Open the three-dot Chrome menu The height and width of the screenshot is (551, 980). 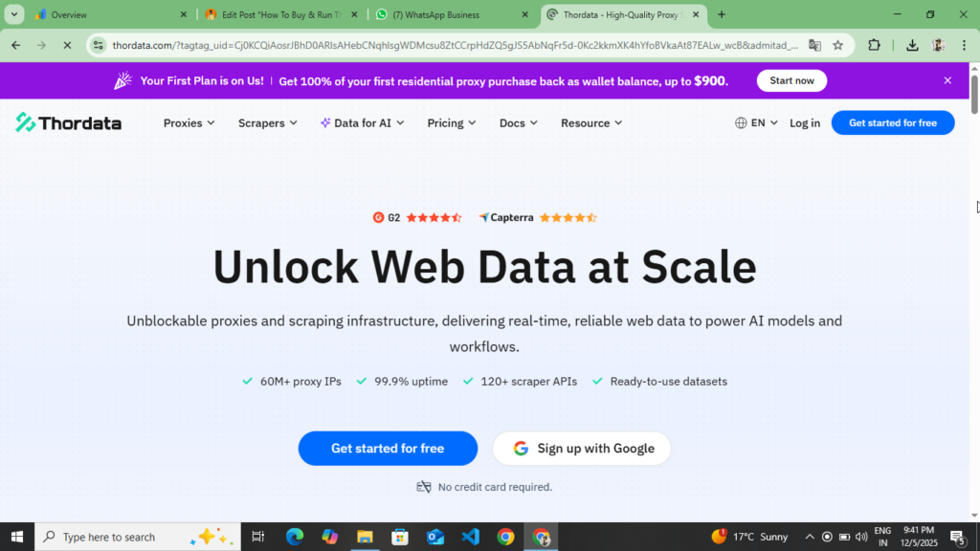tap(963, 45)
